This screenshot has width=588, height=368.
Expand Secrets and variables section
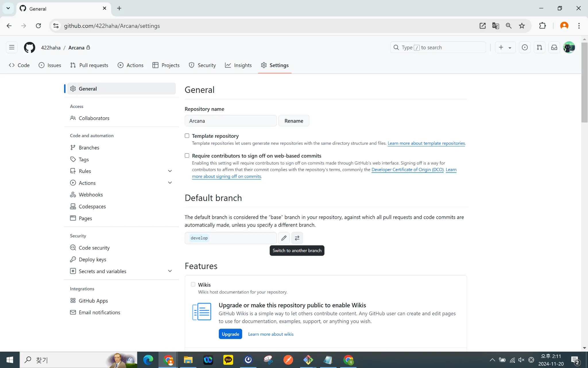[x=170, y=271]
